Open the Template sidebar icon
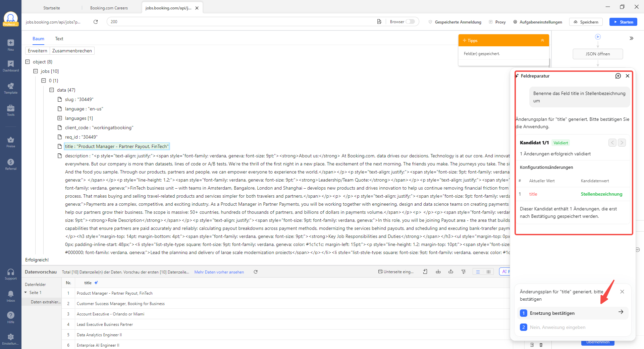This screenshot has height=349, width=644. click(11, 88)
